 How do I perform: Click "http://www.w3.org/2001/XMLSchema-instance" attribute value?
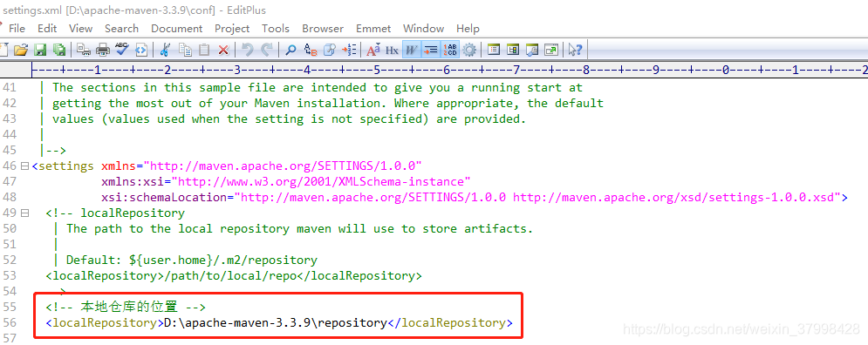(321, 181)
